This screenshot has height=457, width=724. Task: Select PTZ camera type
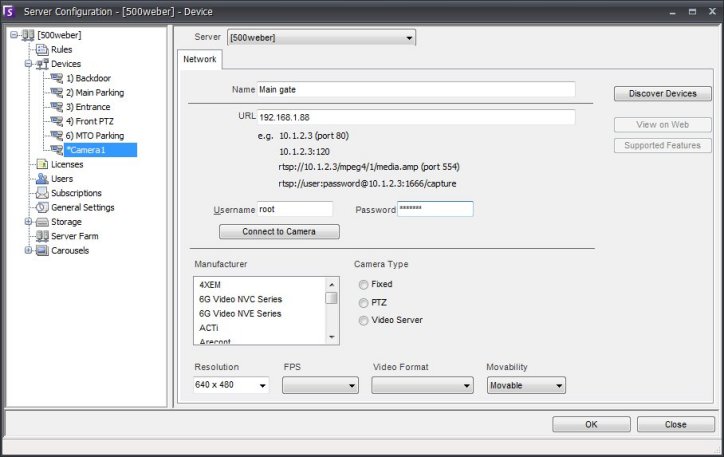click(x=363, y=303)
